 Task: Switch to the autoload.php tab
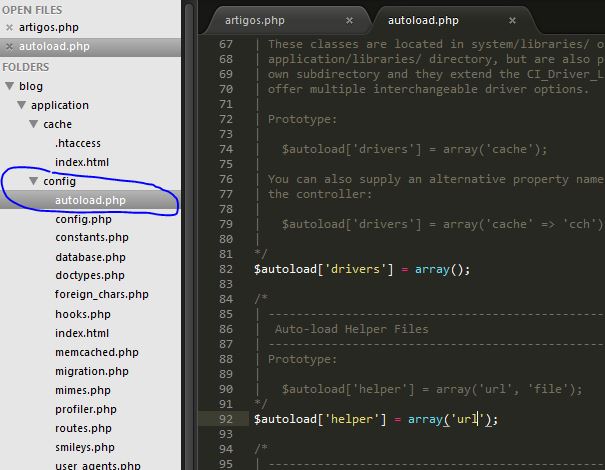click(x=423, y=20)
